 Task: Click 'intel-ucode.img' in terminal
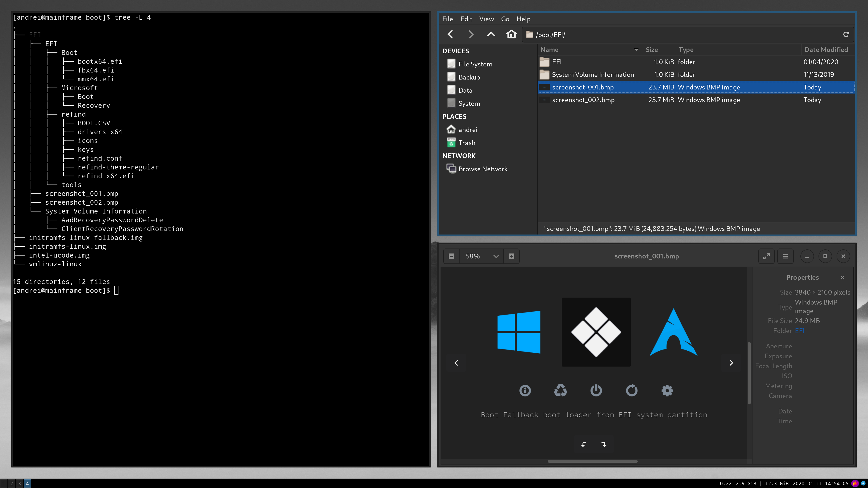(x=59, y=255)
